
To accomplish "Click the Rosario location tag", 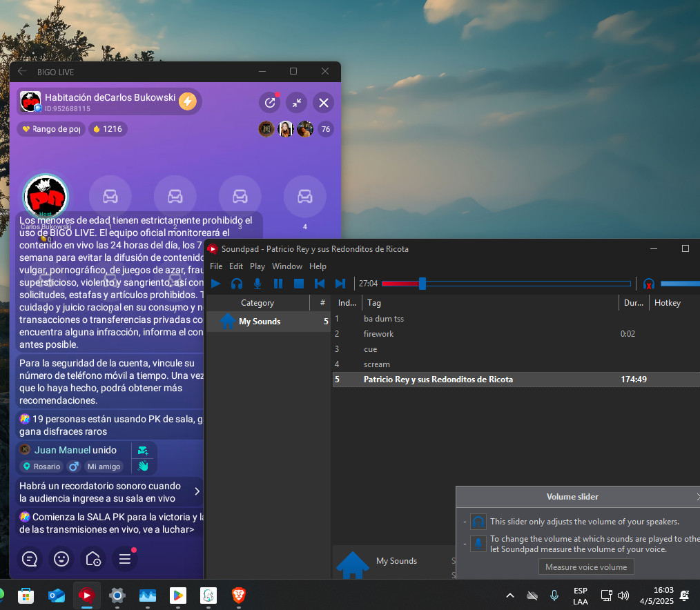I will coord(42,466).
